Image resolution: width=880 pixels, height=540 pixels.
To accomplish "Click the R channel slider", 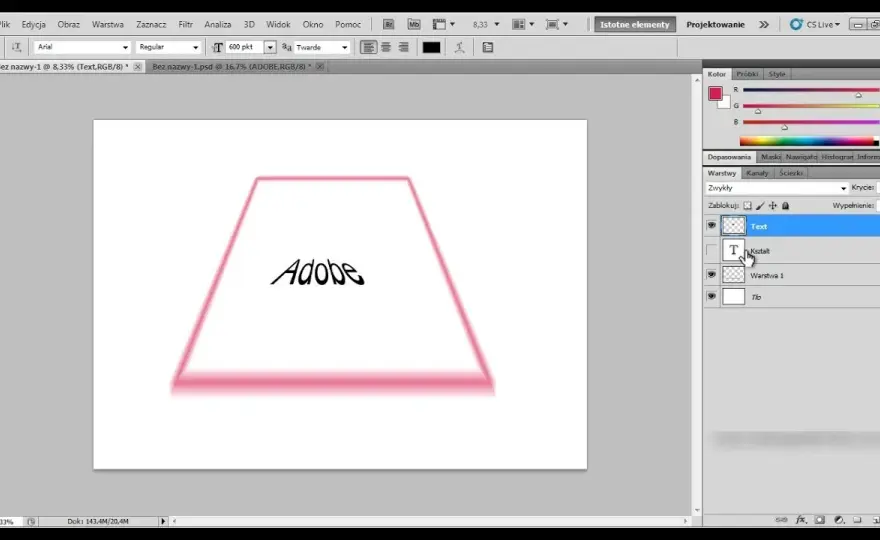I will [x=811, y=90].
